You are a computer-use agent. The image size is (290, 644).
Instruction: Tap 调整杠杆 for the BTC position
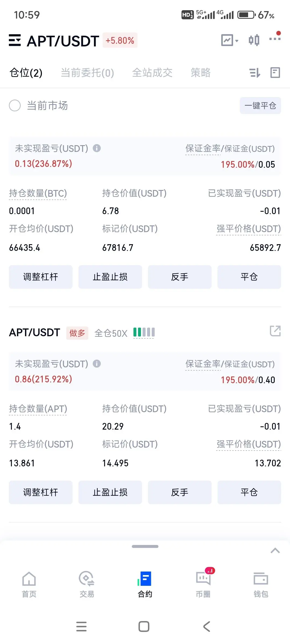coord(41,277)
